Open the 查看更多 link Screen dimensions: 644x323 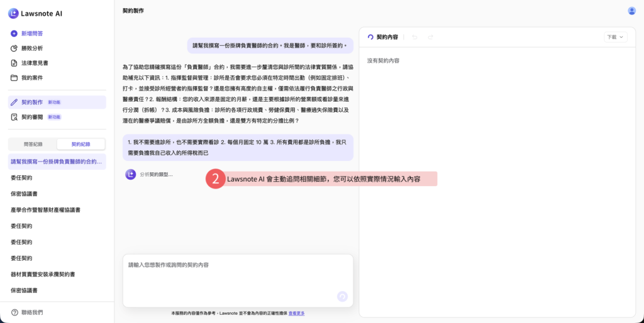point(297,314)
